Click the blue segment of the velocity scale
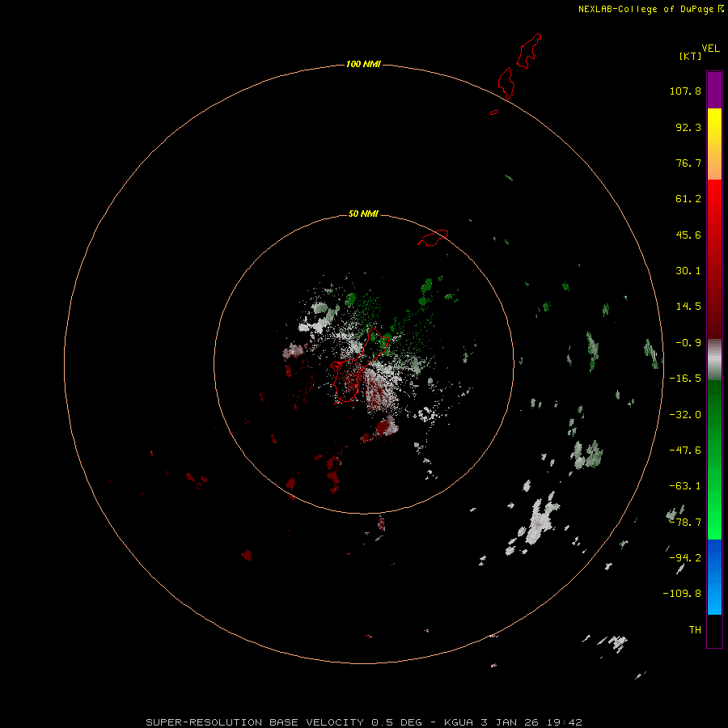The width and height of the screenshot is (728, 728). pos(714,577)
